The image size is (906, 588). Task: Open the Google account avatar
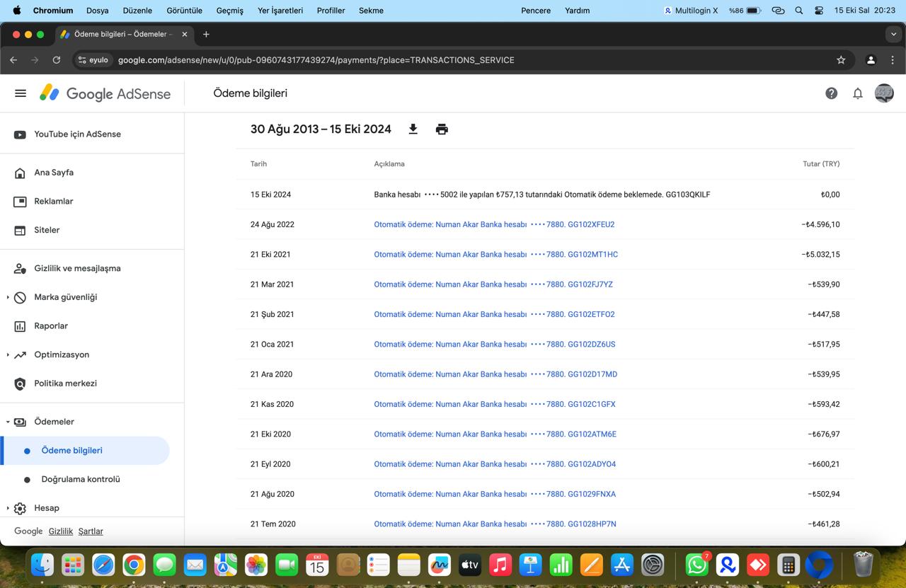pos(884,93)
